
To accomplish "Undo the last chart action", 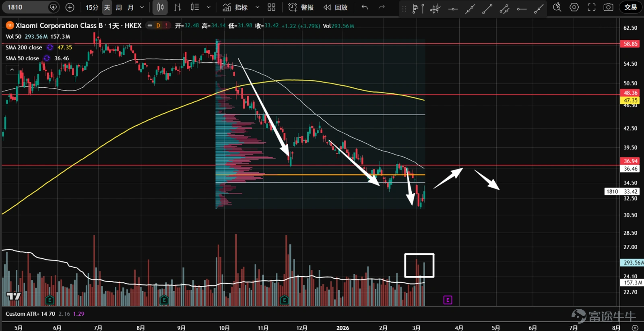I will (365, 7).
